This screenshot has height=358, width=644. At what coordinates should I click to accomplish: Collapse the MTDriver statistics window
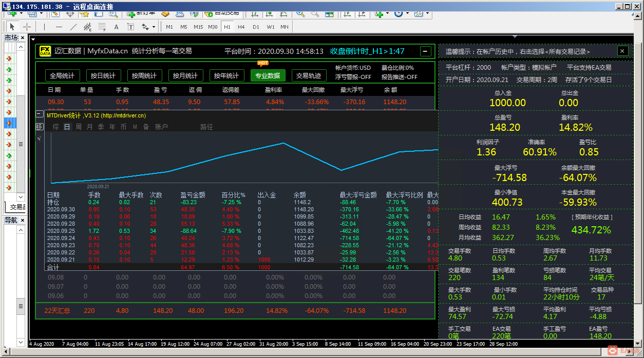tap(39, 115)
